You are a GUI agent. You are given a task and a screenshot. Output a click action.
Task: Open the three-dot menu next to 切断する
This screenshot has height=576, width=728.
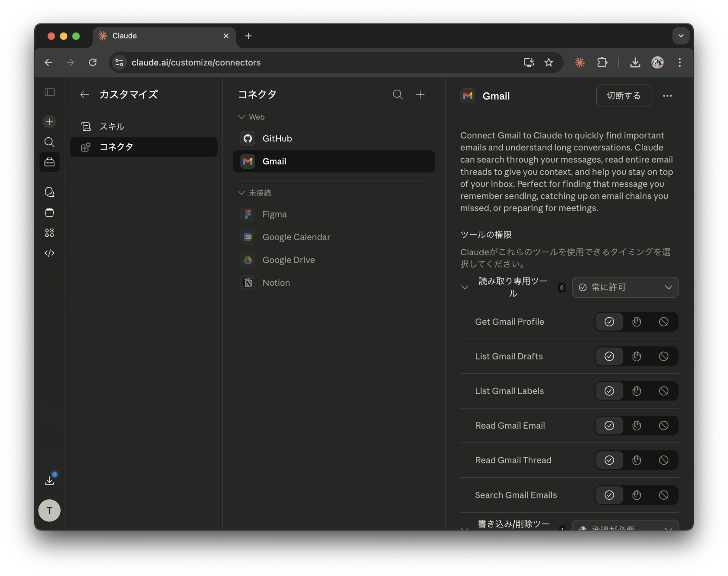[667, 96]
